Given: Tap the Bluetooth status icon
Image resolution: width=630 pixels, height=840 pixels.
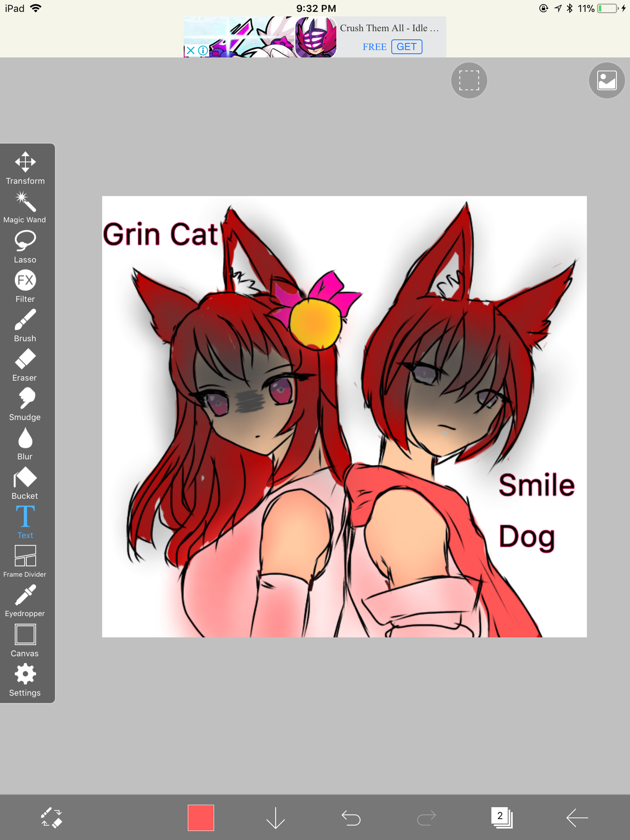Looking at the screenshot, I should tap(570, 8).
